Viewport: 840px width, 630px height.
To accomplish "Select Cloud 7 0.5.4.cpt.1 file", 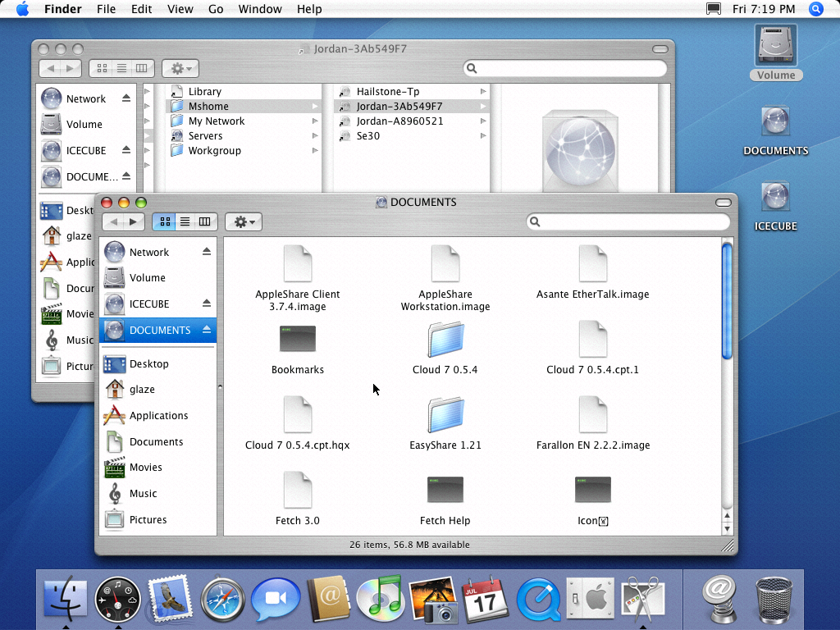I will 592,339.
